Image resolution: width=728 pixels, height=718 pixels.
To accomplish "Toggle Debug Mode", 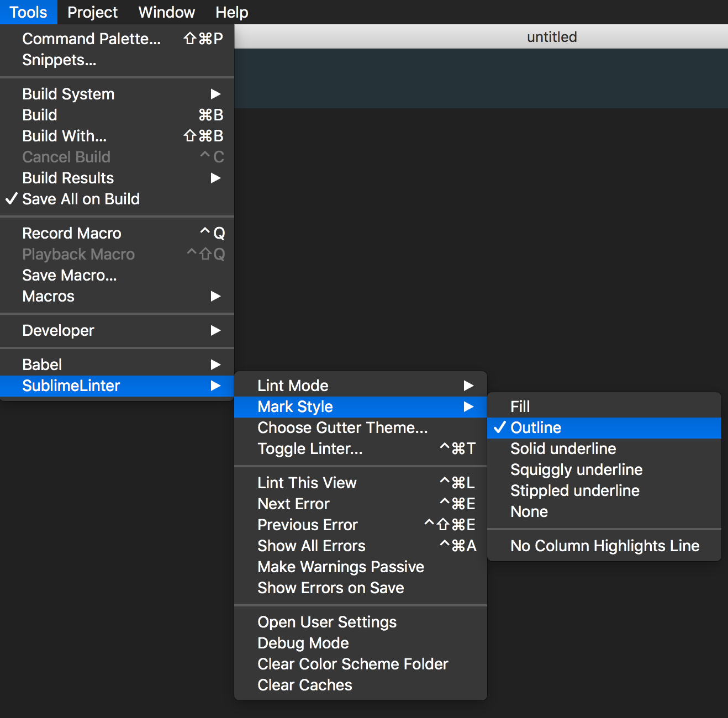I will (361, 643).
